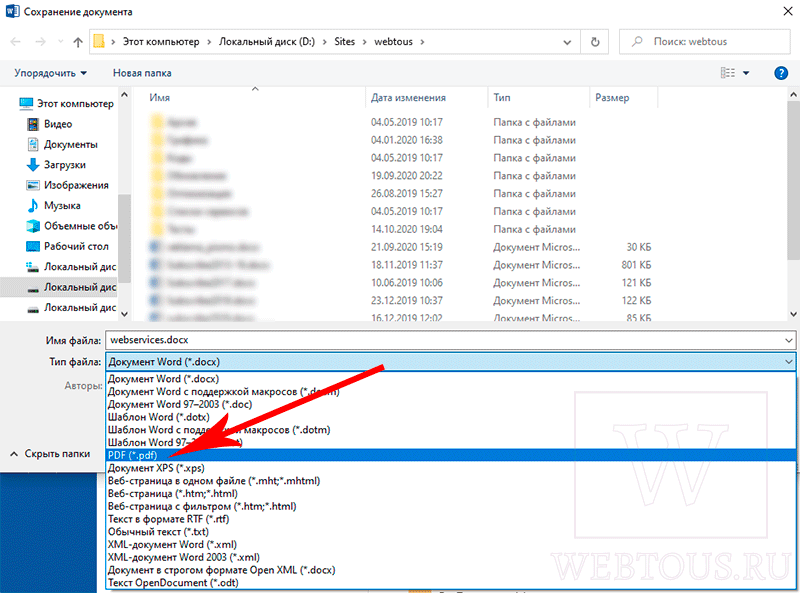Click the Новая папка button
800x593 pixels.
tap(142, 73)
